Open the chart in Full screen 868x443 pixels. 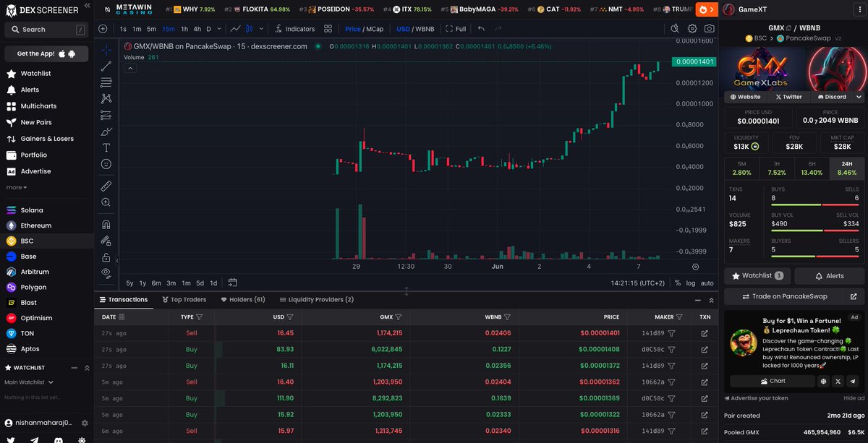(x=456, y=29)
